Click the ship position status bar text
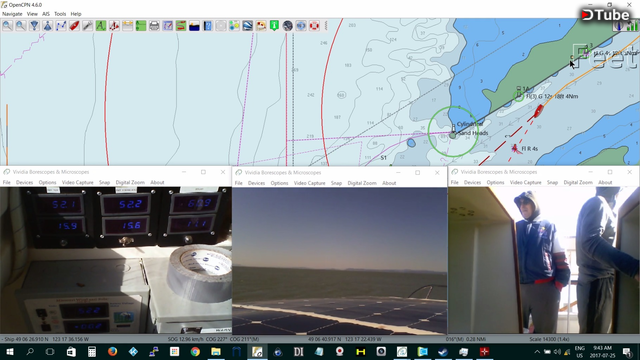This screenshot has height=360, width=640. click(45, 339)
